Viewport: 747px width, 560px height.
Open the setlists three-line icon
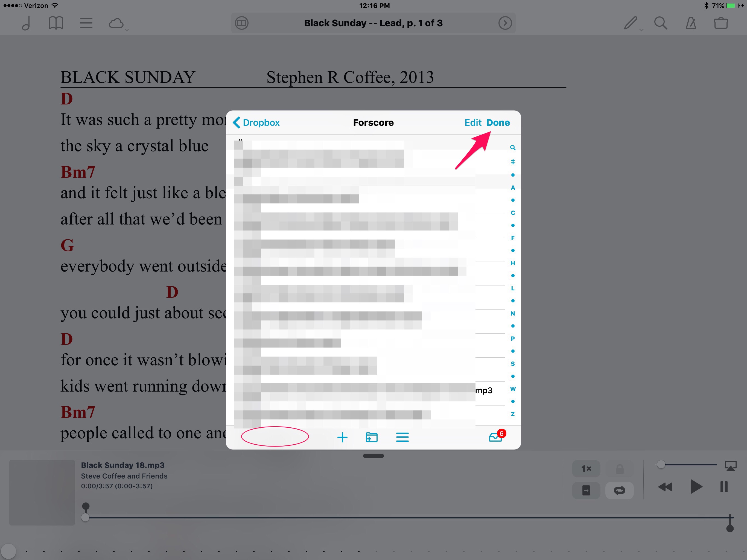(x=86, y=23)
